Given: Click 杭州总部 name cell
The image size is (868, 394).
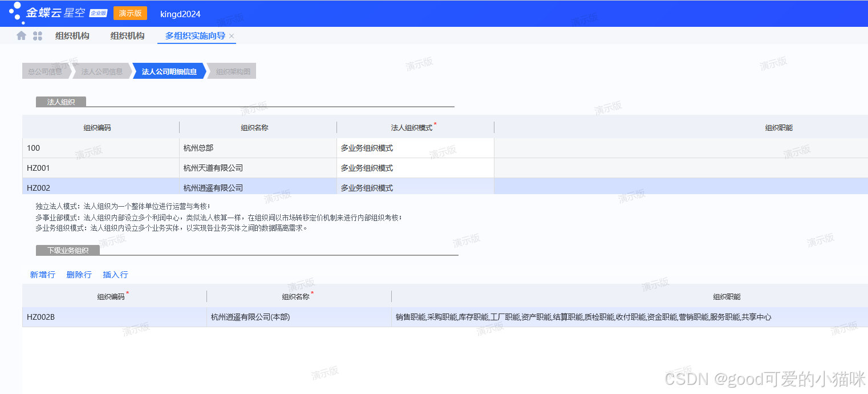Looking at the screenshot, I should click(258, 148).
